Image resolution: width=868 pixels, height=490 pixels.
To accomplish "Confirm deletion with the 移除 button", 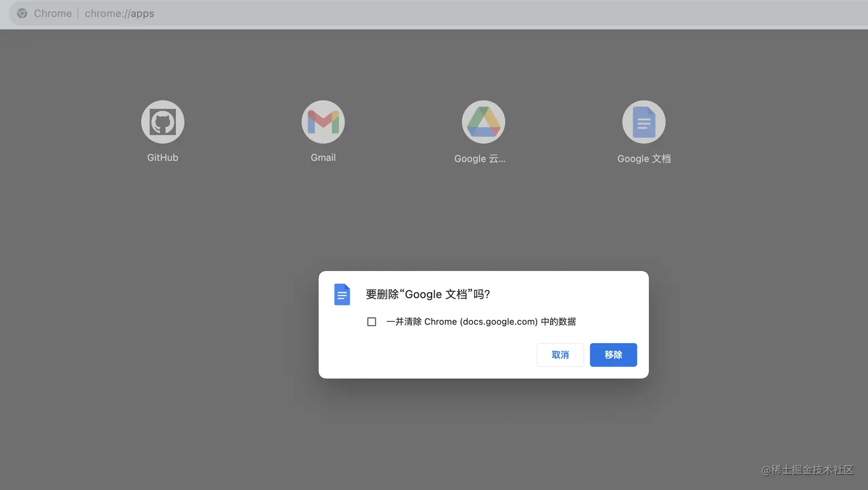I will (x=613, y=355).
